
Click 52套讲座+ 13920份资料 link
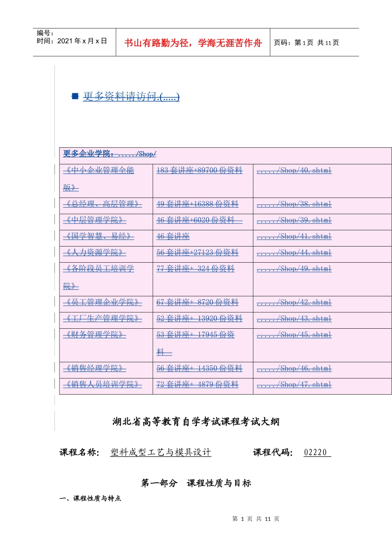click(200, 318)
